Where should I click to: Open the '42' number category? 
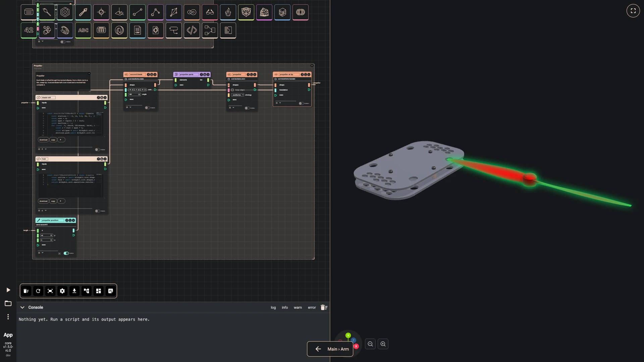(x=29, y=31)
